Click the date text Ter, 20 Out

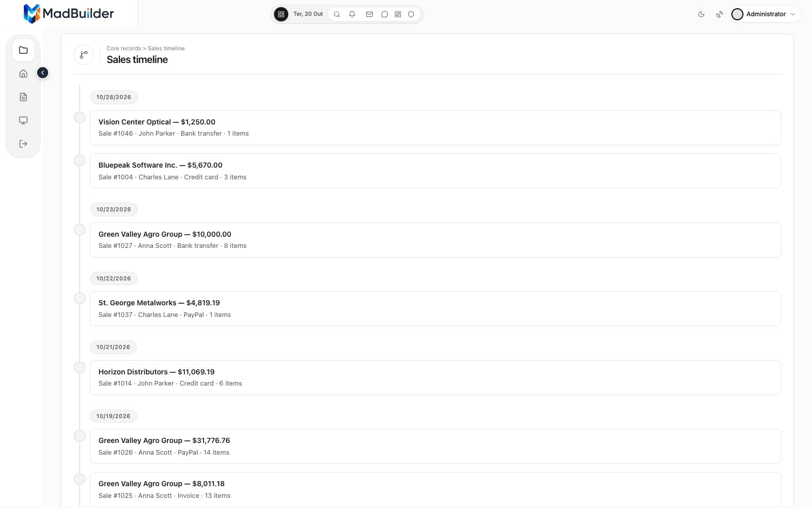tap(308, 14)
